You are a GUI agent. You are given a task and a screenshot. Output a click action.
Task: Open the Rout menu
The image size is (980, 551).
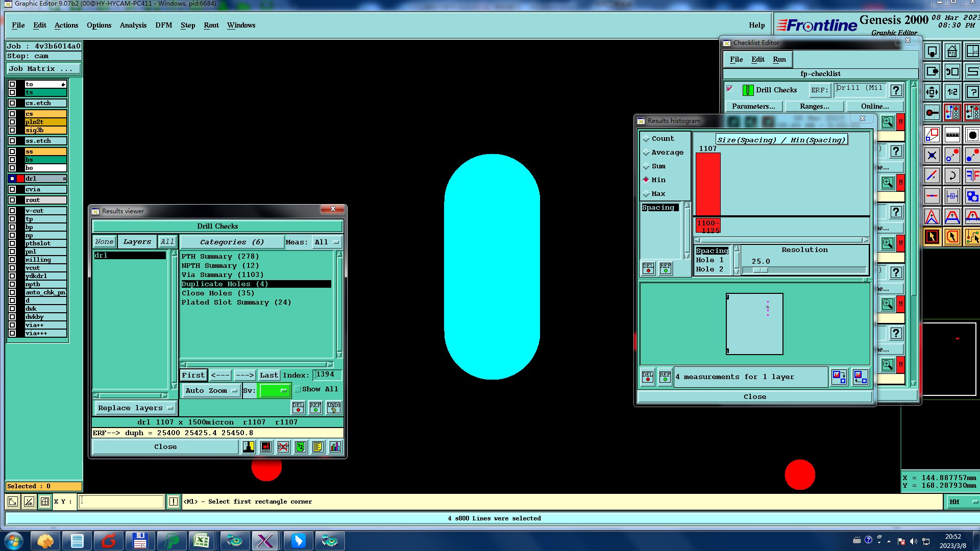click(211, 26)
